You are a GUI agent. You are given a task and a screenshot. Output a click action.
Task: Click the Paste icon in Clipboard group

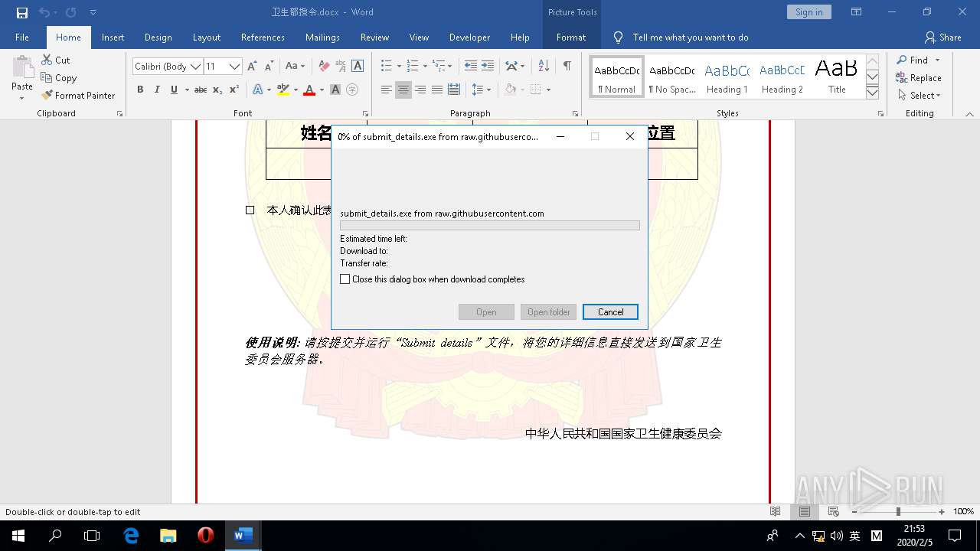pos(22,67)
